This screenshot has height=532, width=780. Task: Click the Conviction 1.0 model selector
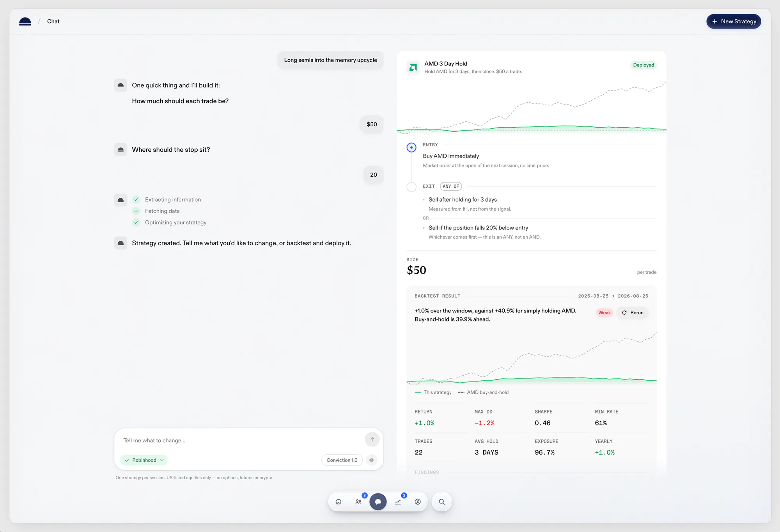pyautogui.click(x=342, y=460)
